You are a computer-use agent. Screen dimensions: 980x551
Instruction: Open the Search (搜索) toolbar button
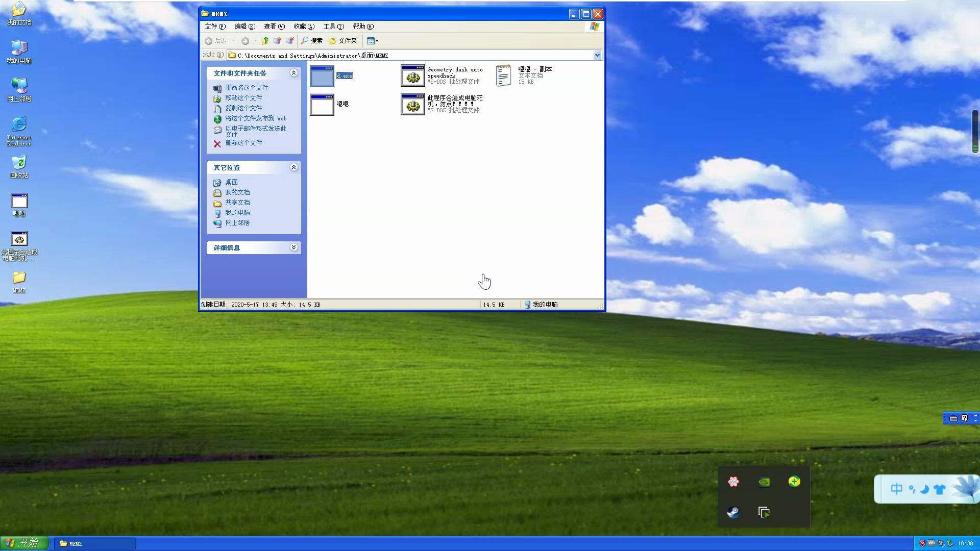[312, 41]
